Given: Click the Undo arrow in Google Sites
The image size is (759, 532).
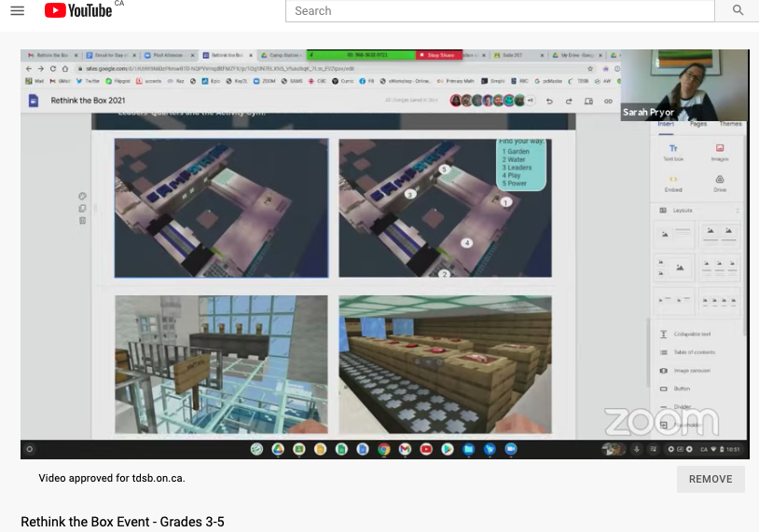Looking at the screenshot, I should coord(549,101).
